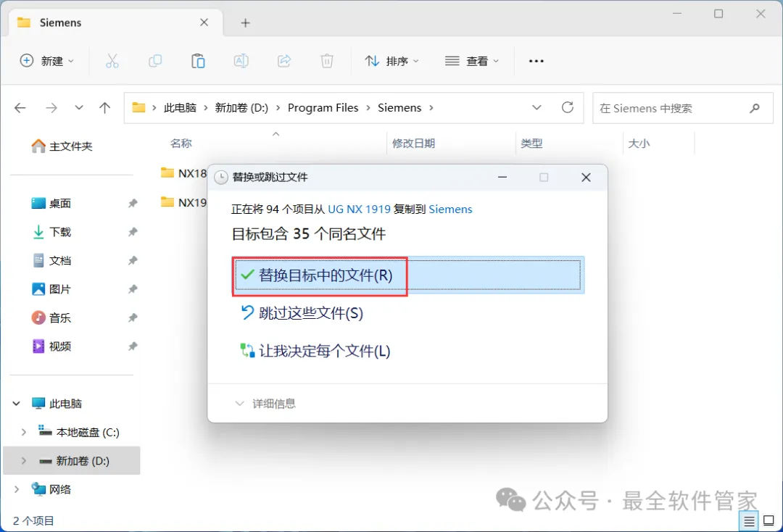Click the pin icon beside 文档
The image size is (783, 532).
pos(133,260)
